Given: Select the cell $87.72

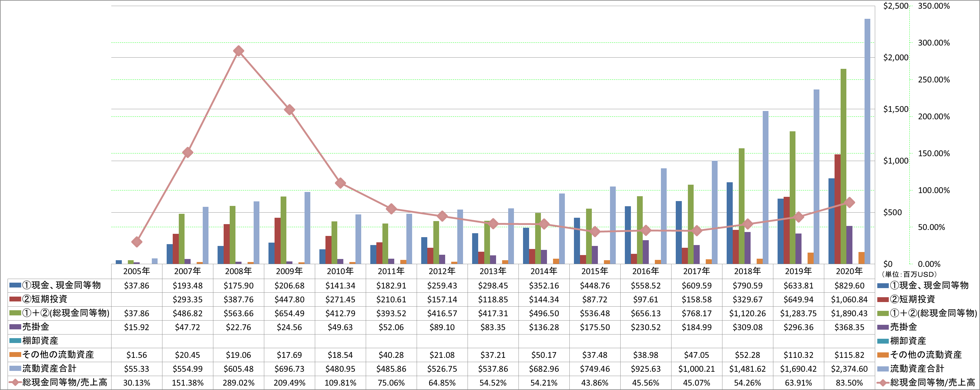Looking at the screenshot, I should coord(595,299).
